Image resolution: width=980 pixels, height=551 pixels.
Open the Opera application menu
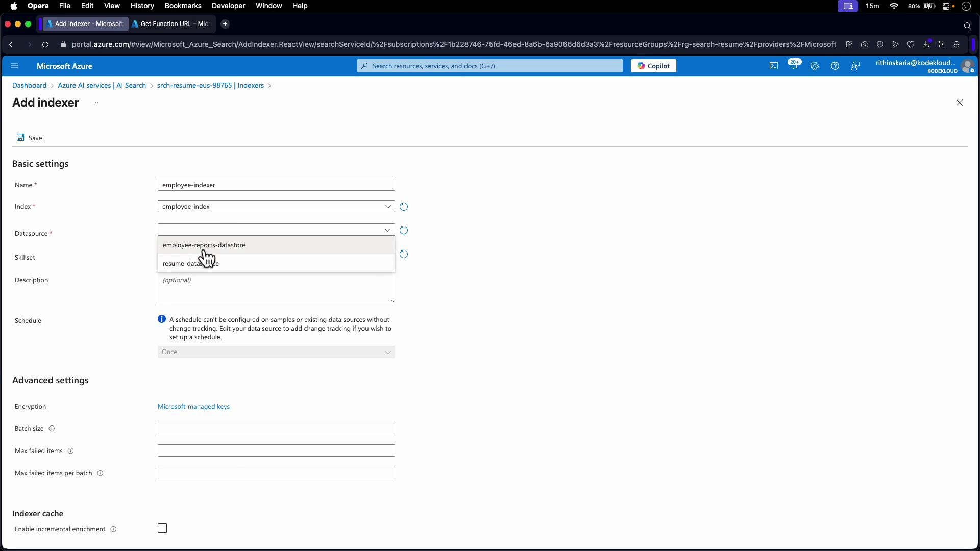click(x=38, y=6)
